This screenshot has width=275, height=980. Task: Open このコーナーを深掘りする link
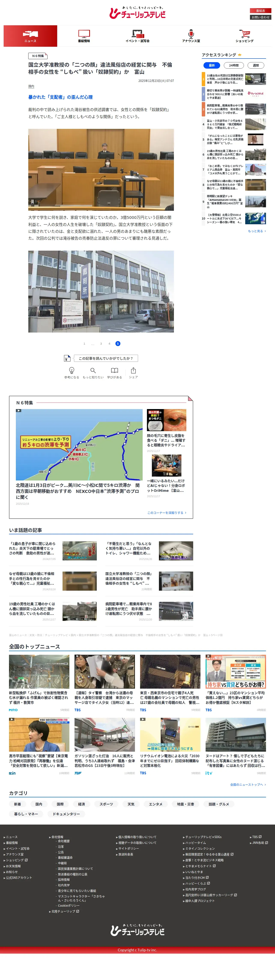(167, 512)
